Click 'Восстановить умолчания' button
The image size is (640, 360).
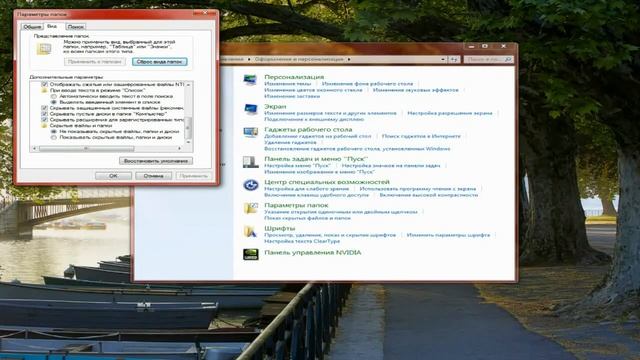pos(156,161)
